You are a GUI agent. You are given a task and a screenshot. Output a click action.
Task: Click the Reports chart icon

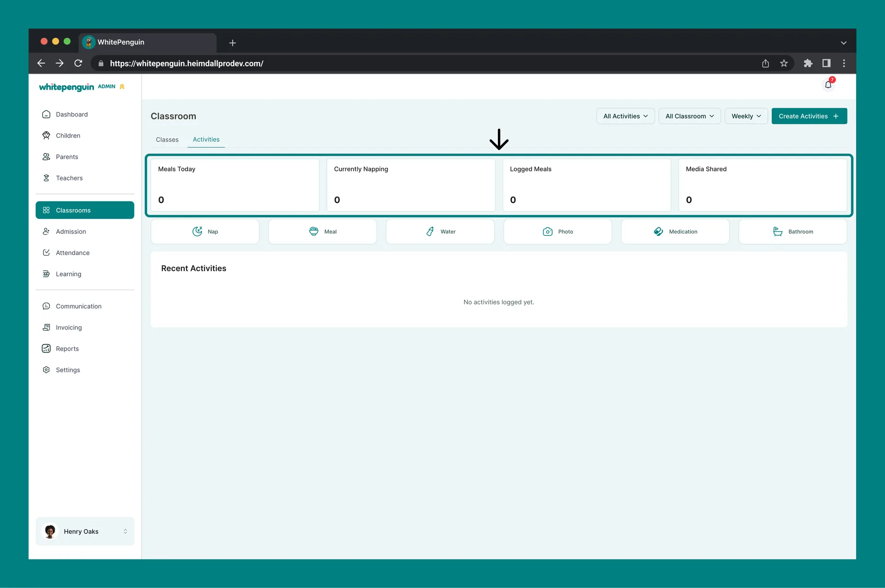pos(46,348)
